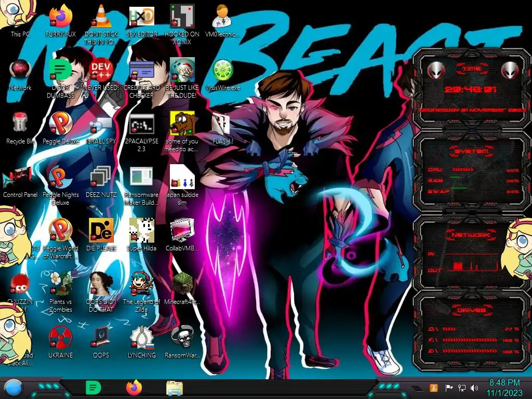The height and width of the screenshot is (399, 532).
Task: Open File Explorer from taskbar
Action: click(x=175, y=388)
